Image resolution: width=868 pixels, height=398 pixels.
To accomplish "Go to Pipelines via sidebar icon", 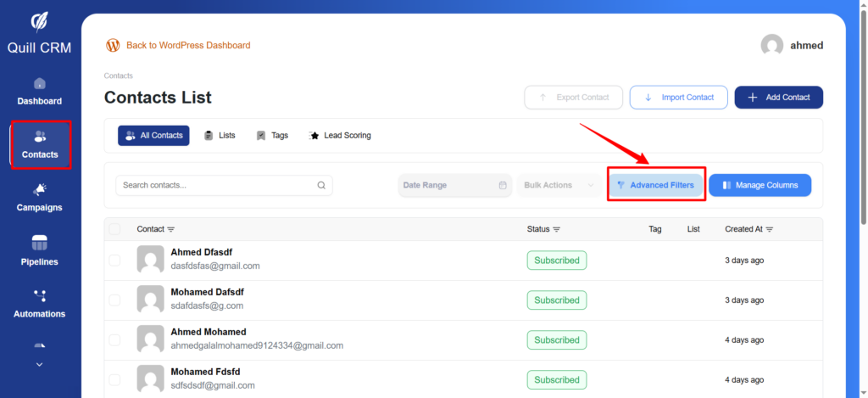I will click(x=40, y=243).
